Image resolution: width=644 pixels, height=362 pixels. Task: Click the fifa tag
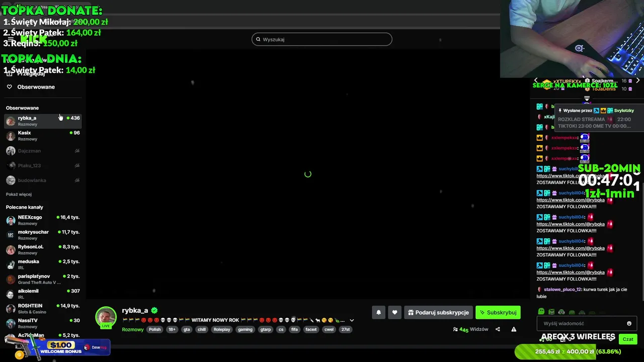[x=294, y=329]
